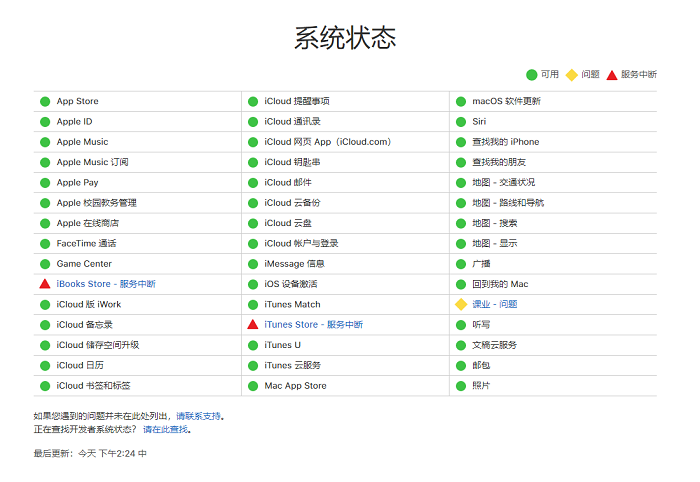Click the Apple Music row text
700x482 pixels.
coord(82,142)
